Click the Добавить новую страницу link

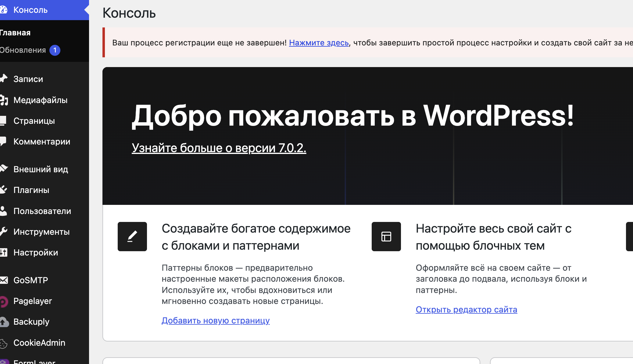(216, 320)
